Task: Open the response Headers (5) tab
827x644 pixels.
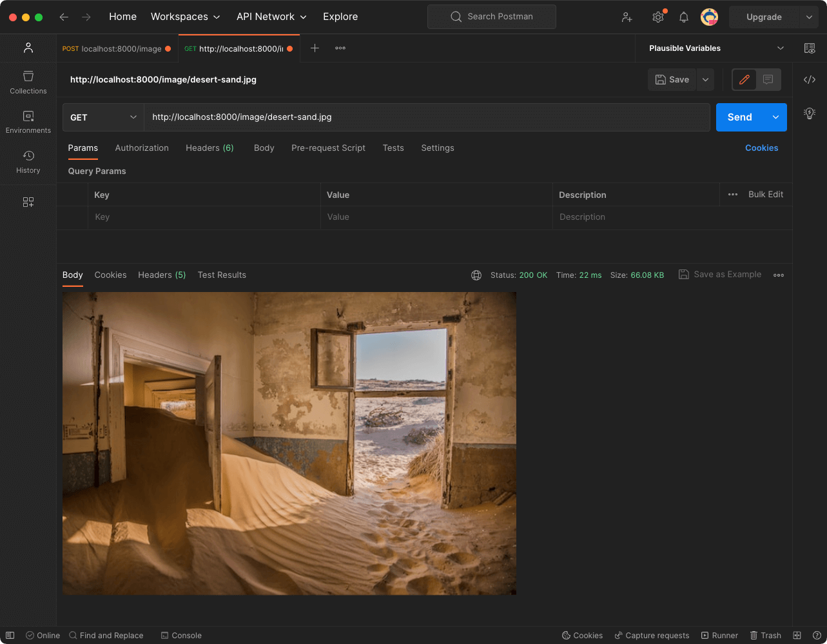Action: [x=162, y=275]
